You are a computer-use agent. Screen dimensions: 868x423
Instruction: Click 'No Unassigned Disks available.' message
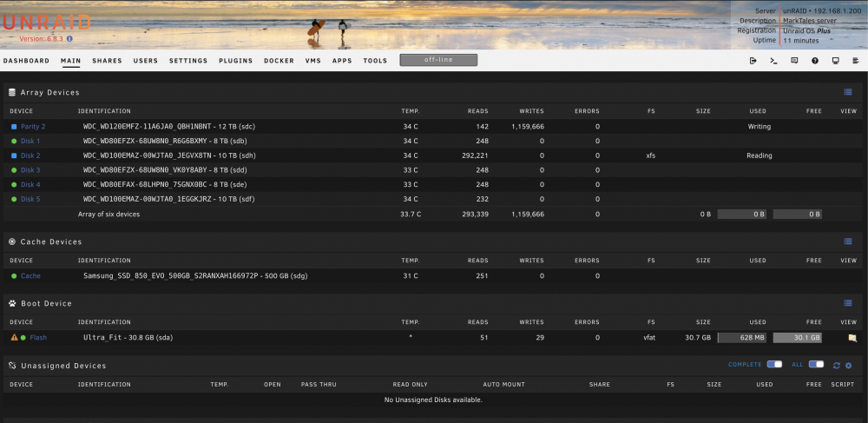pyautogui.click(x=433, y=400)
